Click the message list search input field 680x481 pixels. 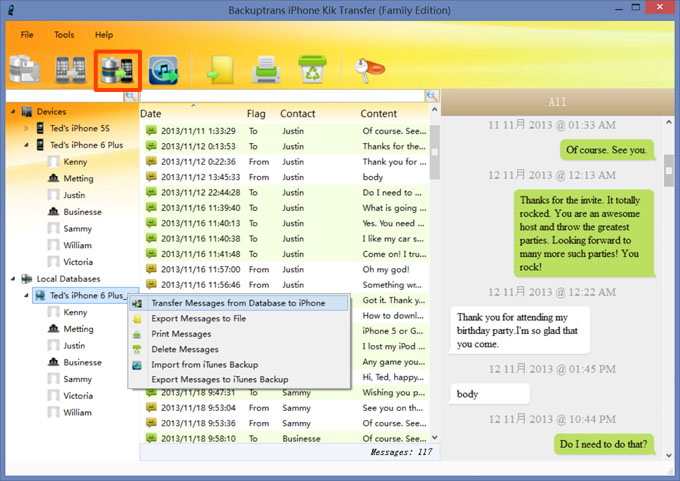(283, 95)
